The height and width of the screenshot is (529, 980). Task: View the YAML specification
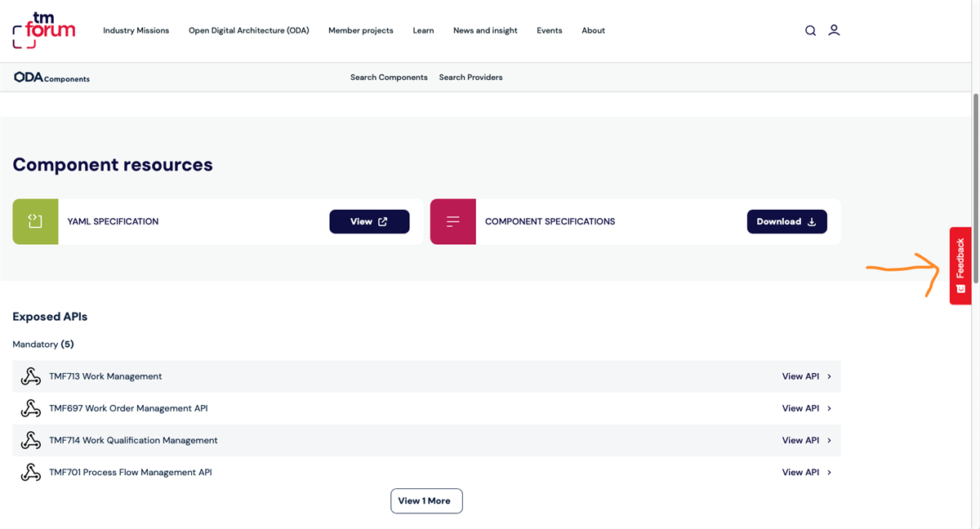369,221
